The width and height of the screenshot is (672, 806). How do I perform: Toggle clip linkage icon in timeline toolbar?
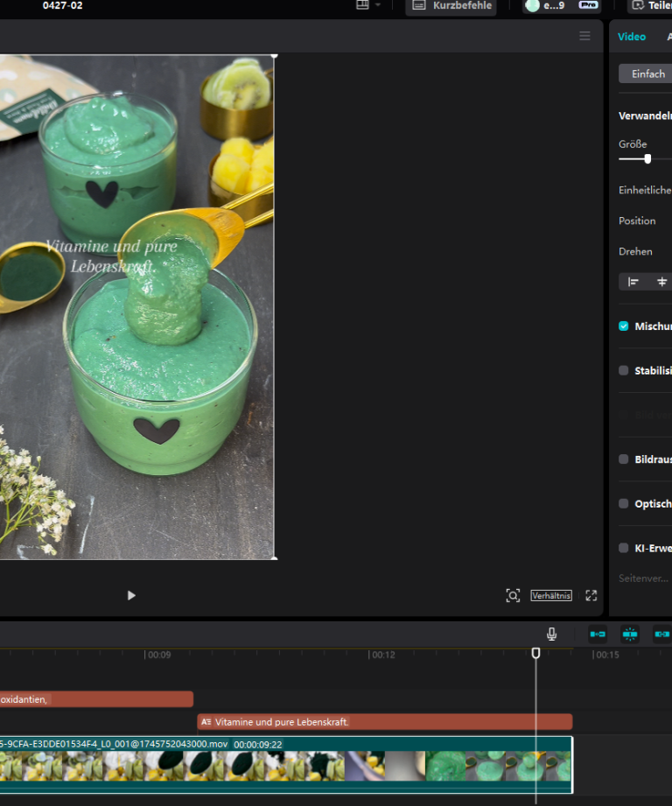pyautogui.click(x=661, y=634)
